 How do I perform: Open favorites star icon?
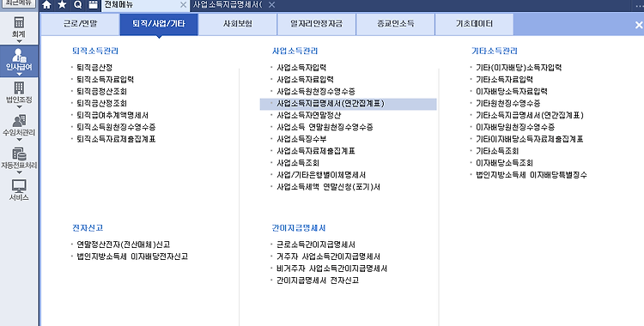(x=62, y=5)
